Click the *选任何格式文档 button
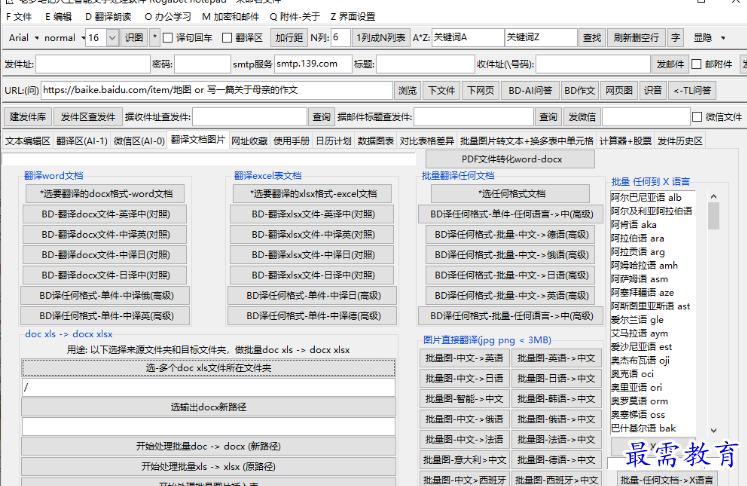The height and width of the screenshot is (486, 747). tap(511, 194)
